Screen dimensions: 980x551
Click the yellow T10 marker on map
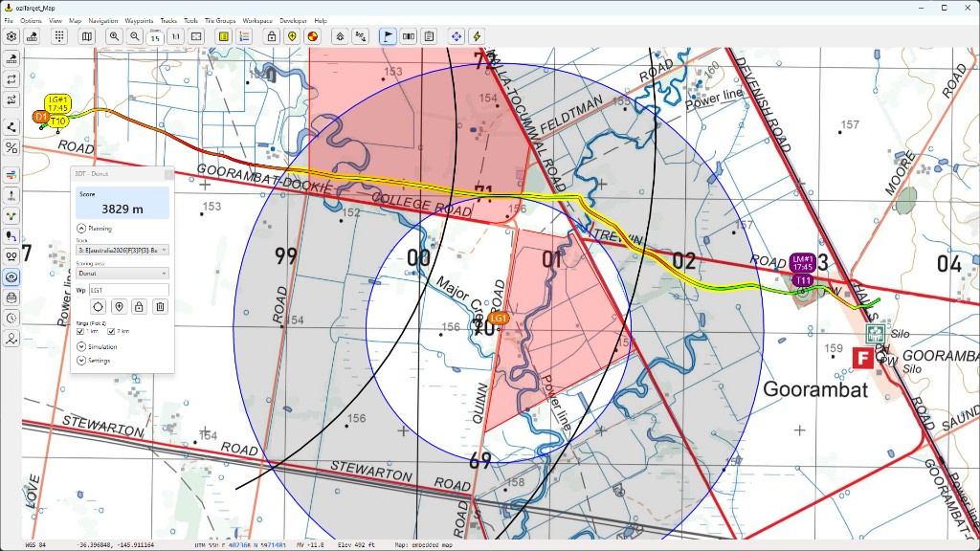58,121
